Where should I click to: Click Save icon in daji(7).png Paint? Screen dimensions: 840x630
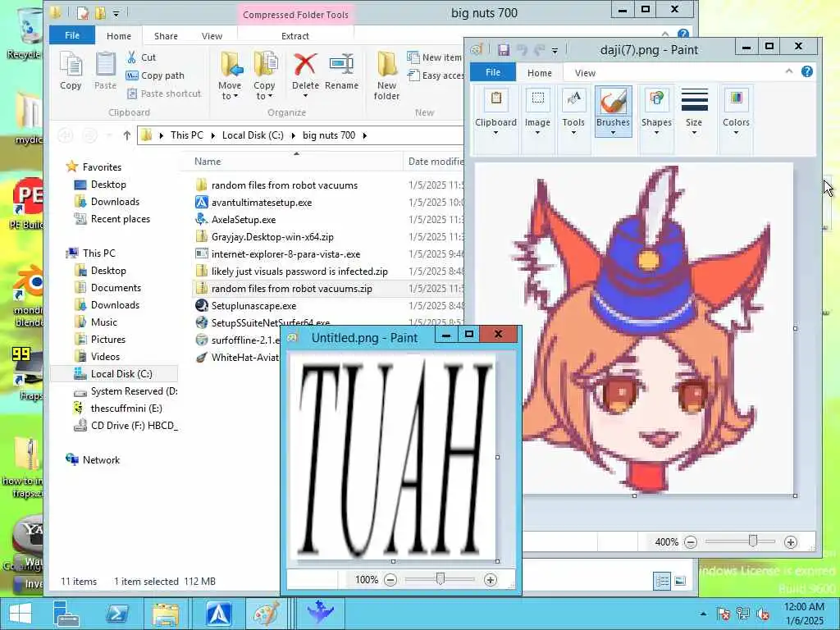coord(504,50)
